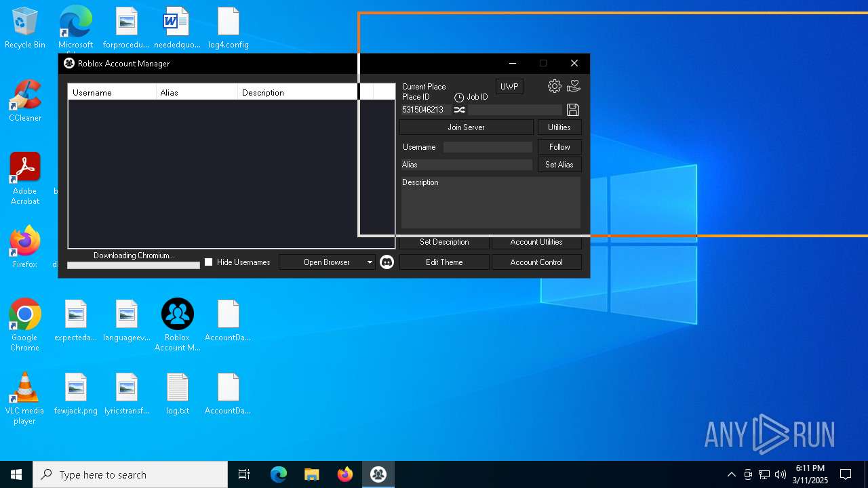Select the log.txt file on desktop
This screenshot has height=488, width=868.
(177, 394)
